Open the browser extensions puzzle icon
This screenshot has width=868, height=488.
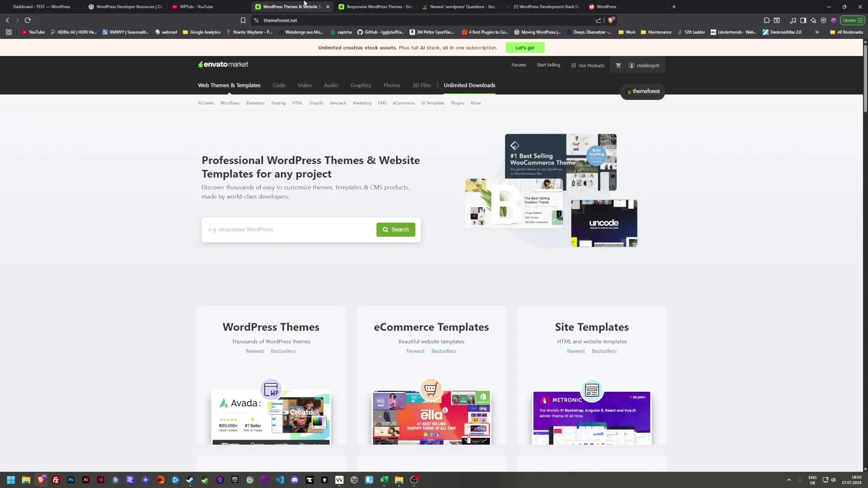766,20
